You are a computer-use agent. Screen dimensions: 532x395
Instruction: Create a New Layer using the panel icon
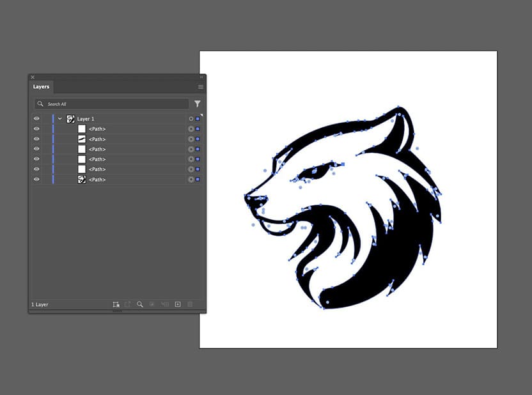178,304
